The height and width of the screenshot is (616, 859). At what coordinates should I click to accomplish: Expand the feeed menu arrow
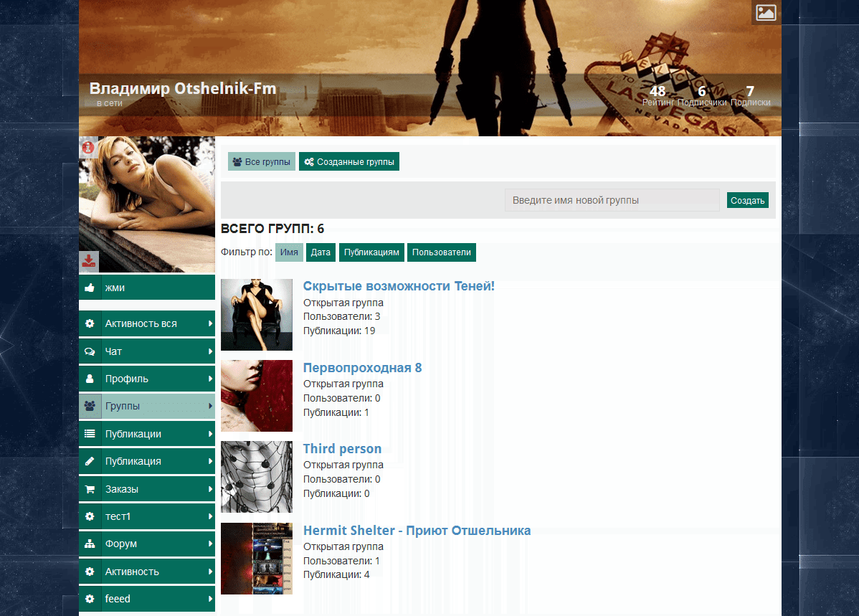(x=210, y=599)
